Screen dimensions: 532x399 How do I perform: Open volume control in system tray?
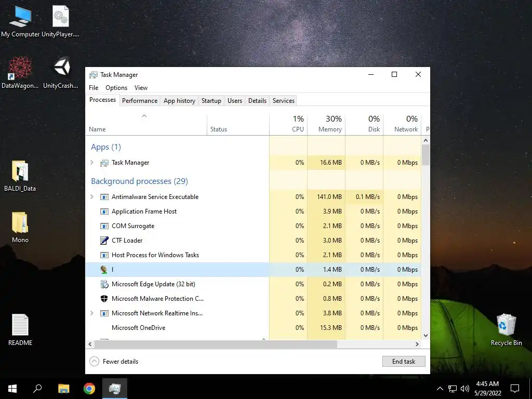point(465,389)
